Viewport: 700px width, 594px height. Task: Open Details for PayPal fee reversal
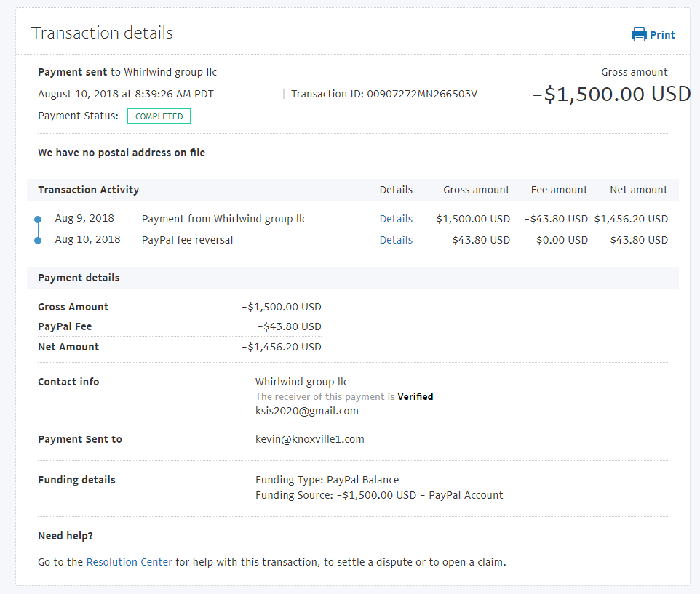point(396,240)
